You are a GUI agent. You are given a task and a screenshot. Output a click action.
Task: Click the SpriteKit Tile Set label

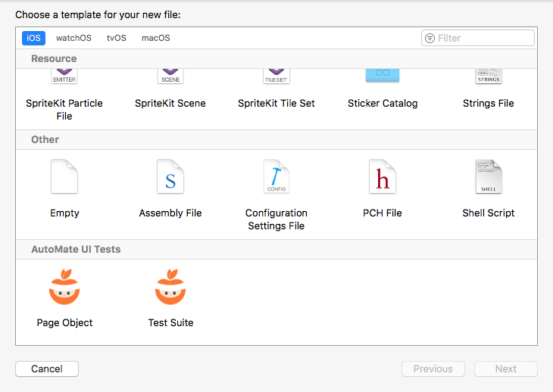276,103
